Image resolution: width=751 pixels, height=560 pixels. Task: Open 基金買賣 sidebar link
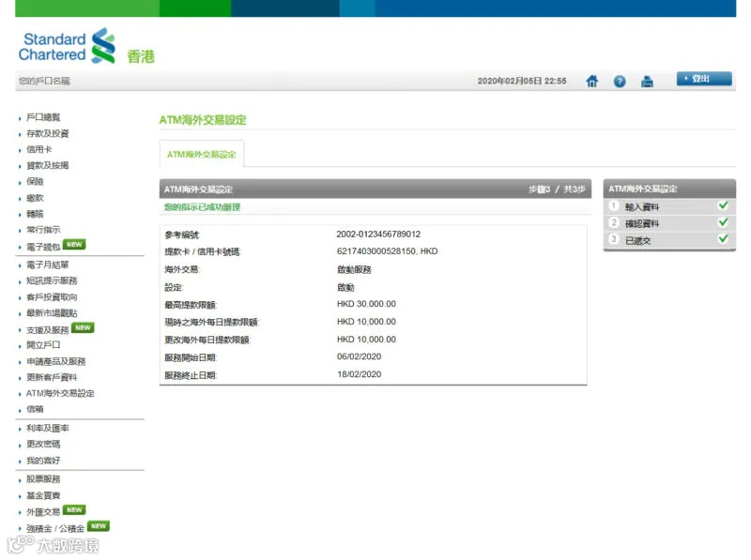click(43, 495)
